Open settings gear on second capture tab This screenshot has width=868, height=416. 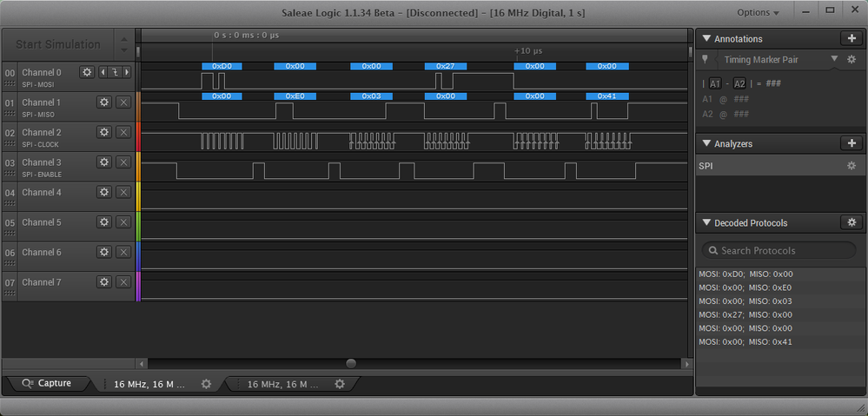340,383
